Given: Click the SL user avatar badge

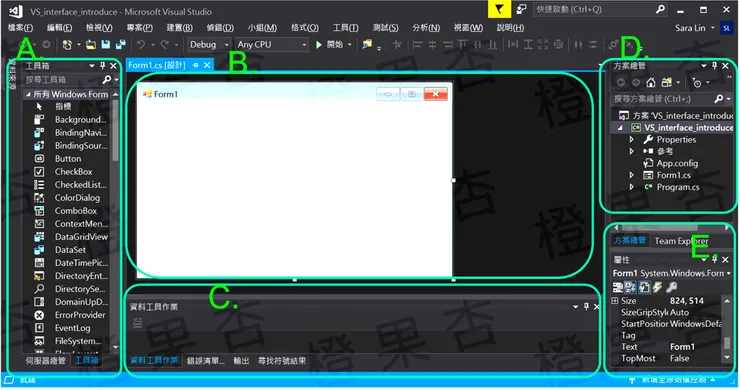Looking at the screenshot, I should [726, 28].
